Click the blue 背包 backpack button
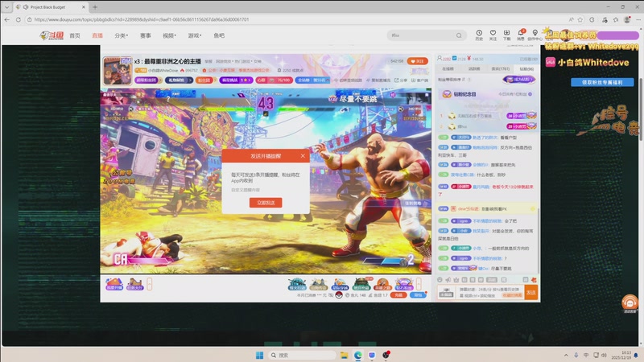644x362 pixels. pos(418,295)
